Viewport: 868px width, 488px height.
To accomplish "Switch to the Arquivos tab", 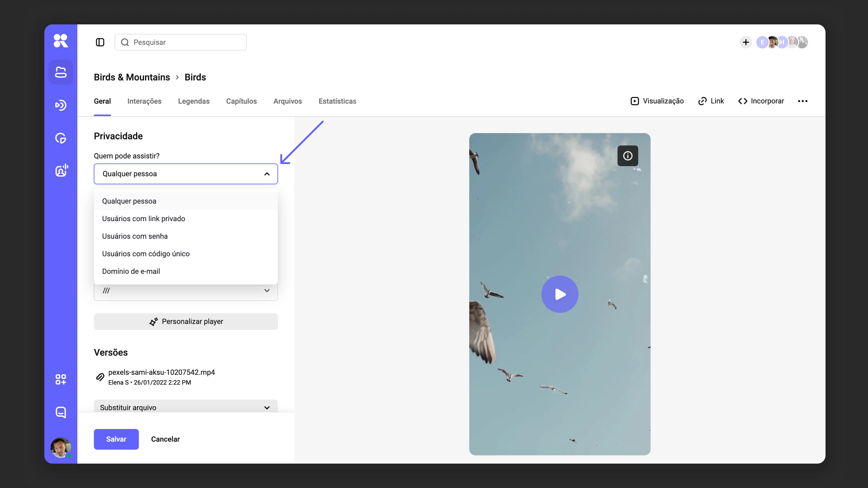I will (288, 101).
